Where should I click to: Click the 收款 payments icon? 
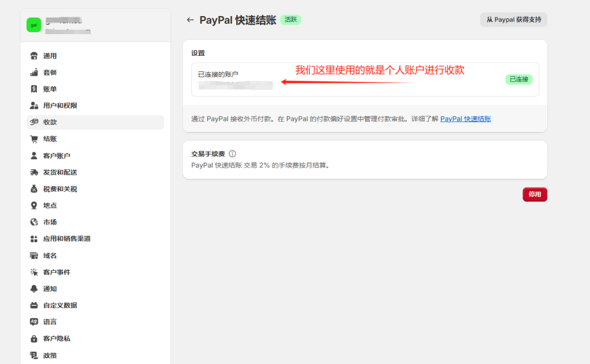pos(35,122)
